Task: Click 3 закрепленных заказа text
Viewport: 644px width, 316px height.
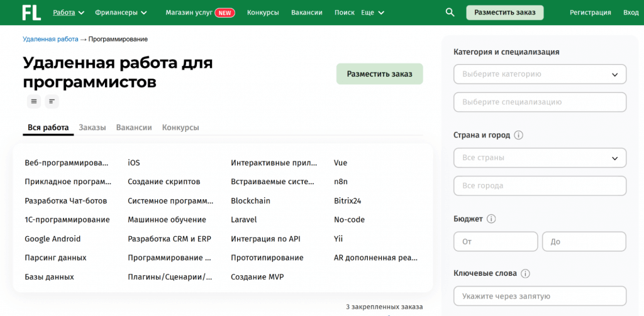Action: coord(384,307)
